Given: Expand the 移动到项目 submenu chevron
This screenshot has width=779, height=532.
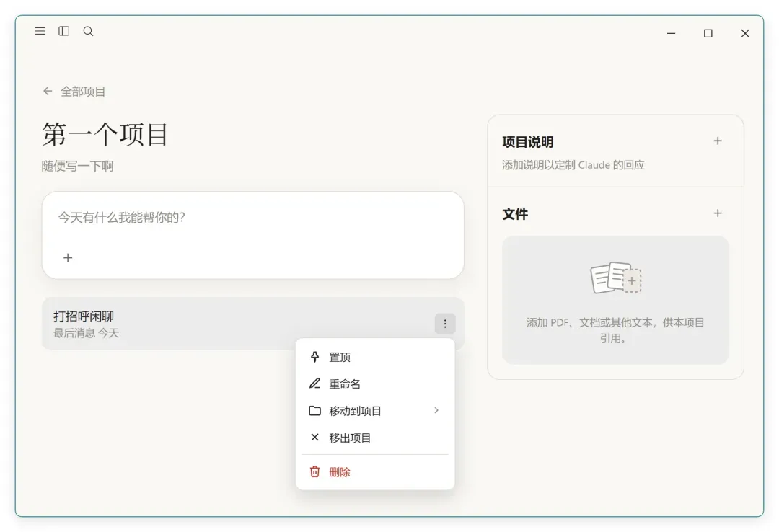Looking at the screenshot, I should click(x=436, y=410).
